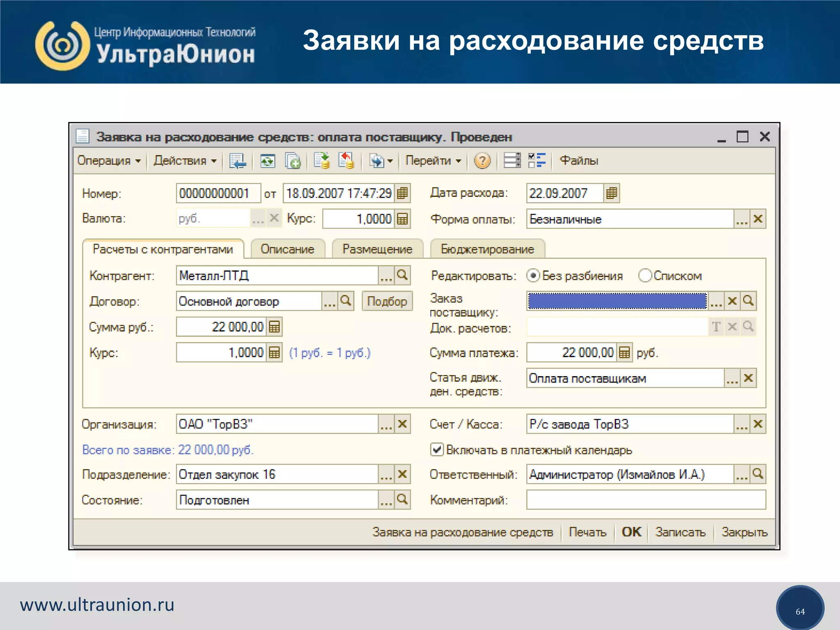Open calculator for Сумма руб. field
This screenshot has width=840, height=630.
pos(274,327)
